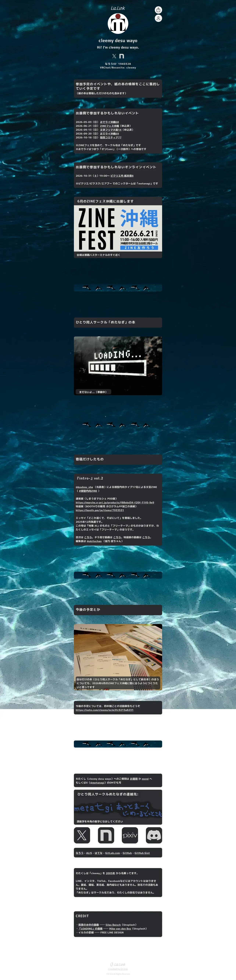
Task: Open the 2005年 link
Action: [x=110, y=873]
